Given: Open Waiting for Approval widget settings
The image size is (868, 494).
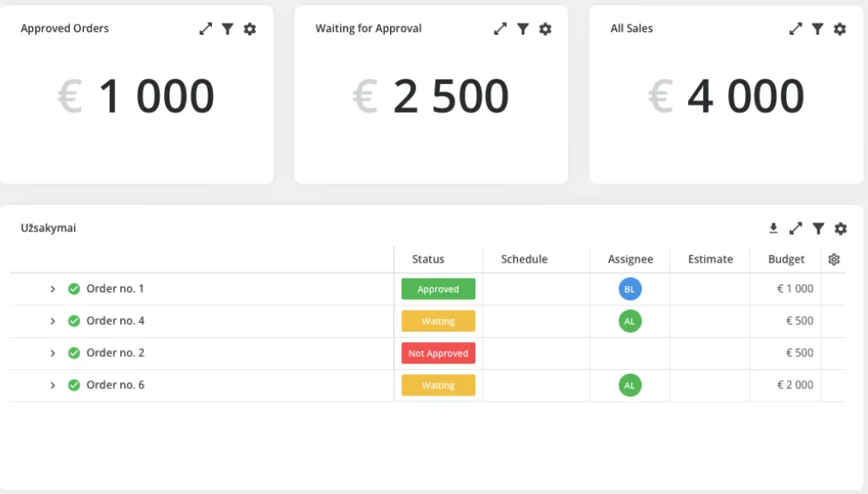Looking at the screenshot, I should pos(545,29).
